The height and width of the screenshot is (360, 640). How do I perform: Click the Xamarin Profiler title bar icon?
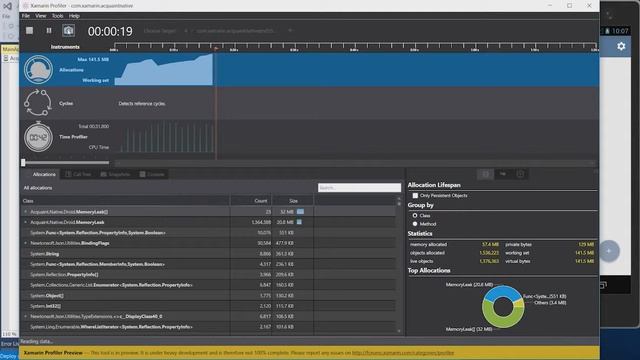coord(25,6)
